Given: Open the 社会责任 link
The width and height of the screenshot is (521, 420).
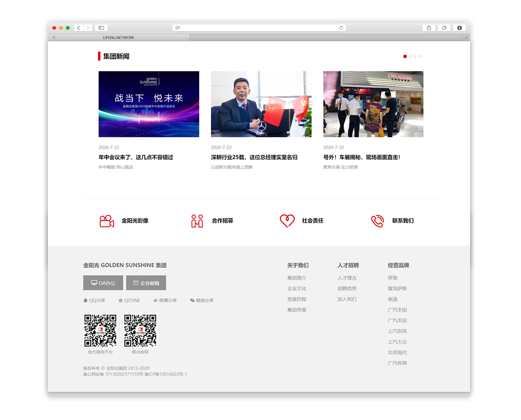Looking at the screenshot, I should pyautogui.click(x=312, y=221).
